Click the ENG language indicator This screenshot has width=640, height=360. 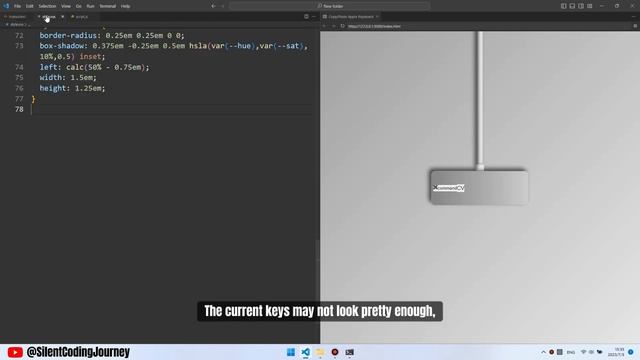pyautogui.click(x=571, y=352)
